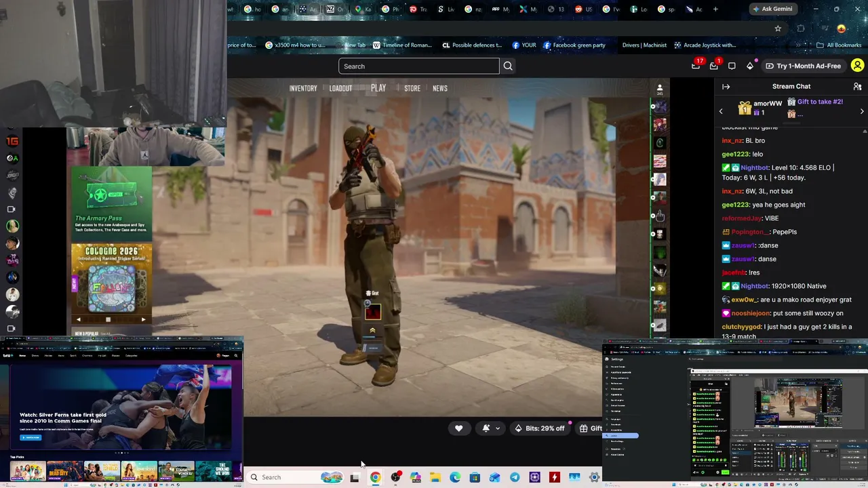Open OBS Studio from the taskbar

pyautogui.click(x=395, y=477)
